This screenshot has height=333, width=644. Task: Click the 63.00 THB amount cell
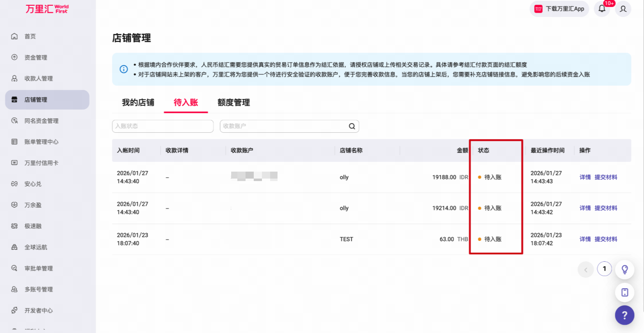(454, 239)
